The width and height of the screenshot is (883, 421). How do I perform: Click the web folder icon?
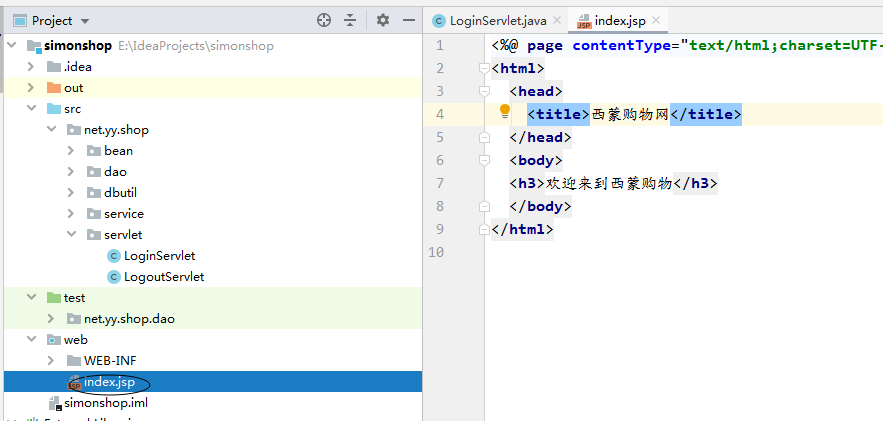coord(54,340)
